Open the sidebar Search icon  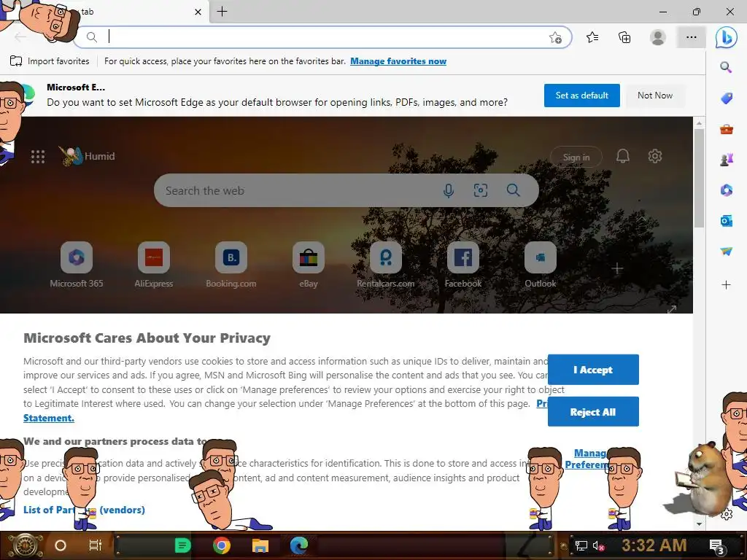tap(726, 67)
